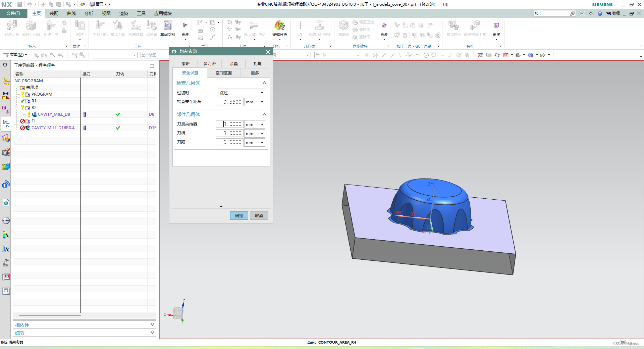Switch to the 空间范围 tab
The width and height of the screenshot is (644, 349).
click(x=223, y=73)
